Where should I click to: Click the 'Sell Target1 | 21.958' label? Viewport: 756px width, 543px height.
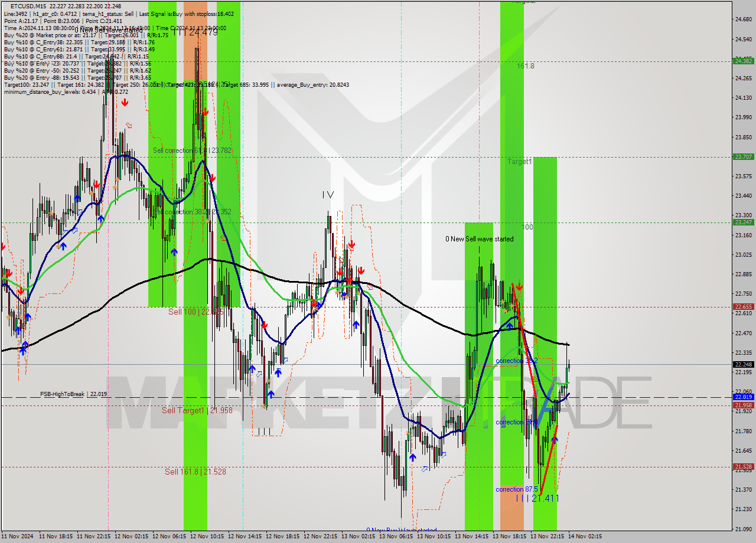[197, 410]
